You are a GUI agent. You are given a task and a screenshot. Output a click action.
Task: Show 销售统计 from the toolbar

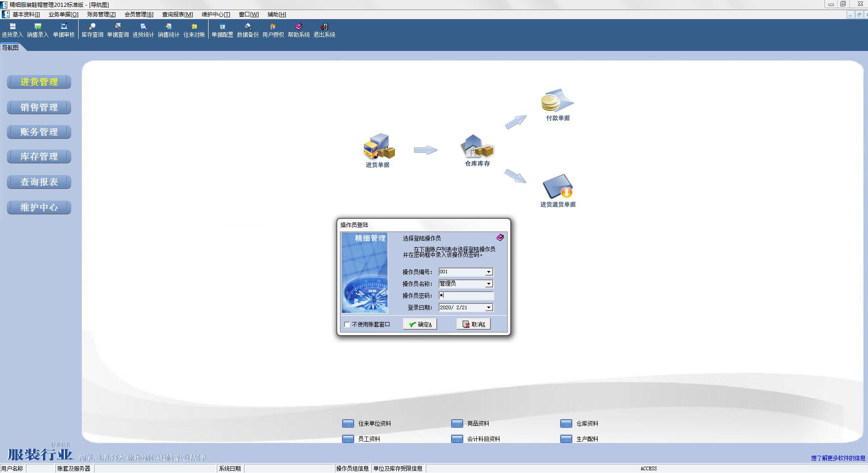pyautogui.click(x=169, y=30)
